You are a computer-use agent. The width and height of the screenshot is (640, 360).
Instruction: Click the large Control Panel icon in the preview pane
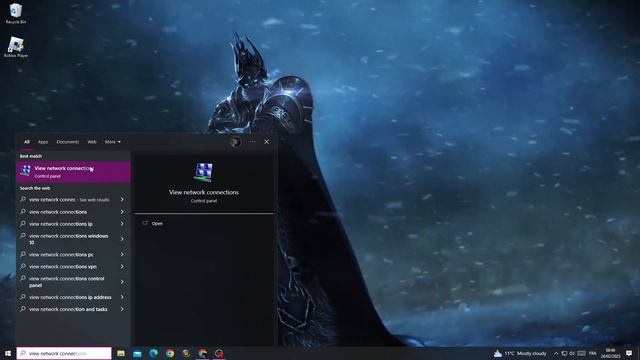point(204,172)
